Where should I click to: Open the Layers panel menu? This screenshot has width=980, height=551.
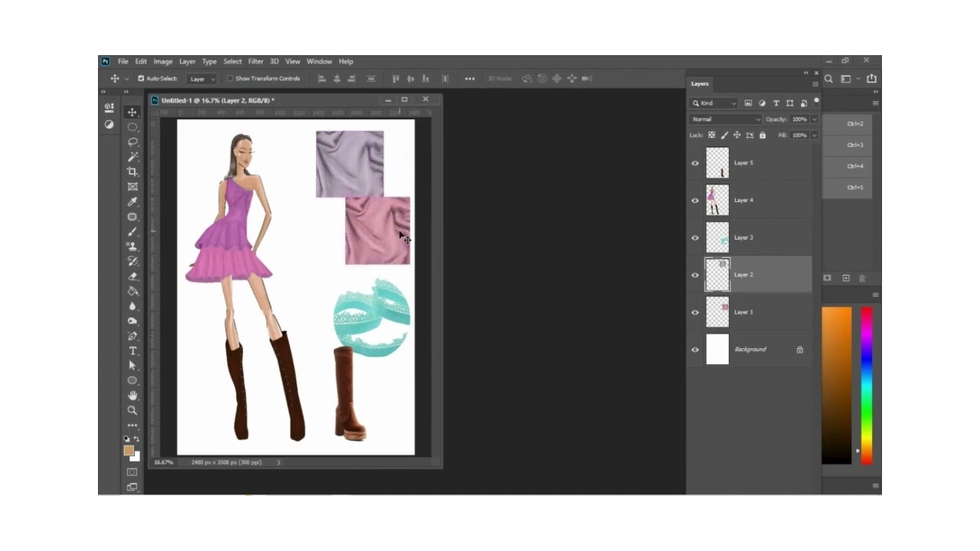tap(815, 84)
